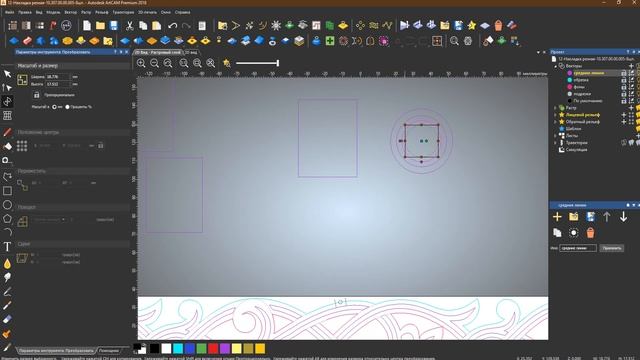This screenshot has width=640, height=360.
Task: Expand the 'Растр' tree node
Action: pyautogui.click(x=556, y=108)
